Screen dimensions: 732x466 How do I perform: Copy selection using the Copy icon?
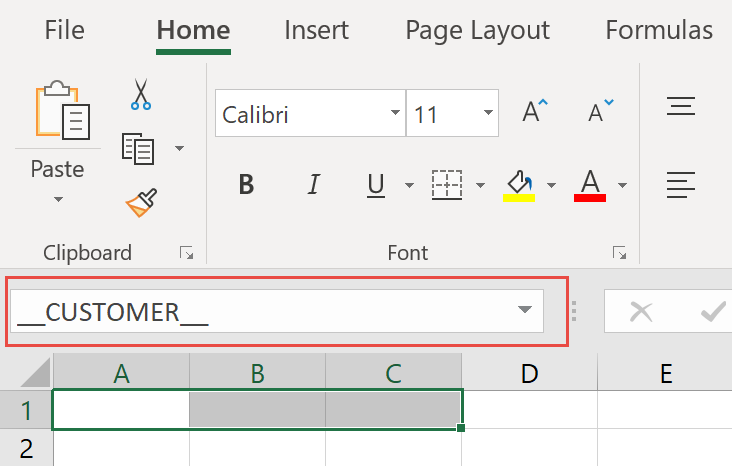[x=138, y=148]
